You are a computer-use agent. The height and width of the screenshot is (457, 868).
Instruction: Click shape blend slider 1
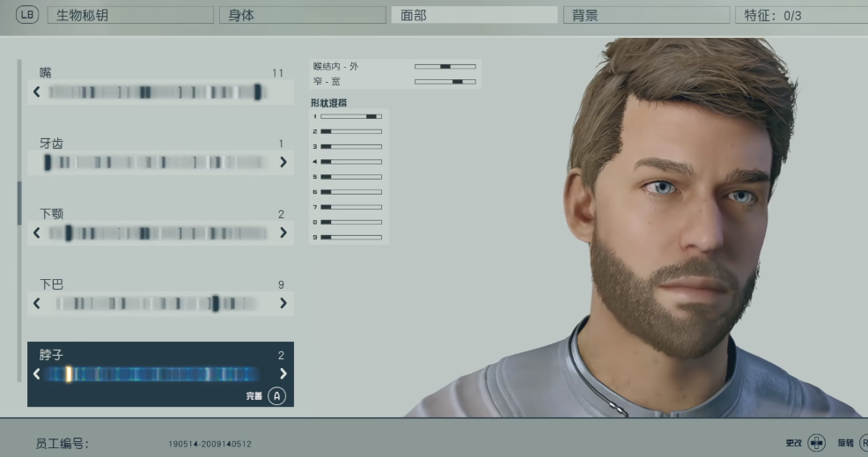coord(351,116)
